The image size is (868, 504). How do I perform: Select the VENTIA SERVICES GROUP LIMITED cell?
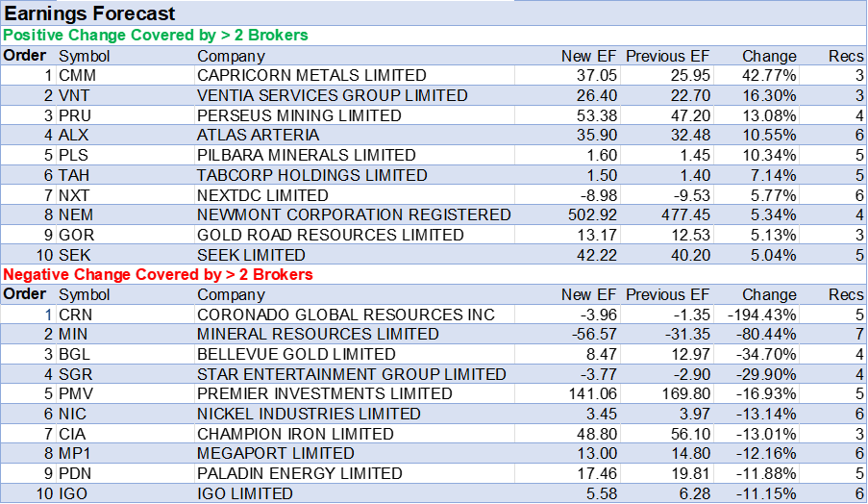click(332, 95)
